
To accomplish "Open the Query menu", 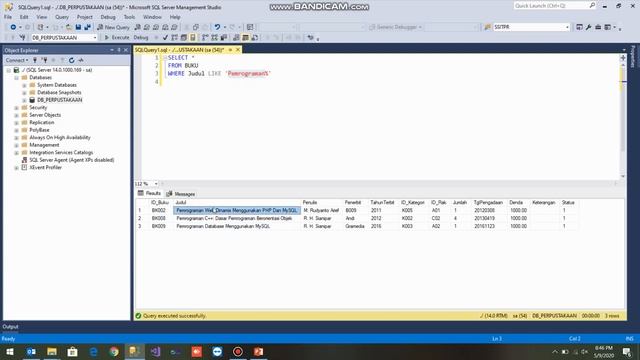I will coord(62,17).
